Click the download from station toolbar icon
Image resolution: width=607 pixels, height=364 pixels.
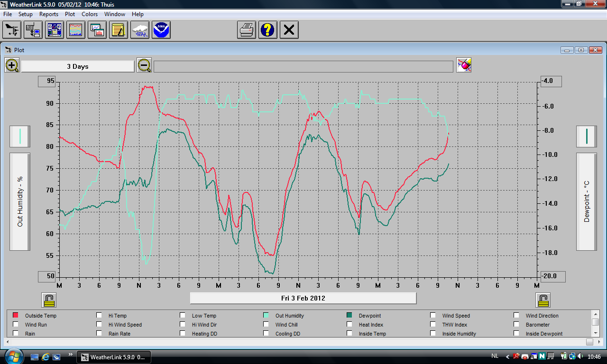click(x=33, y=30)
